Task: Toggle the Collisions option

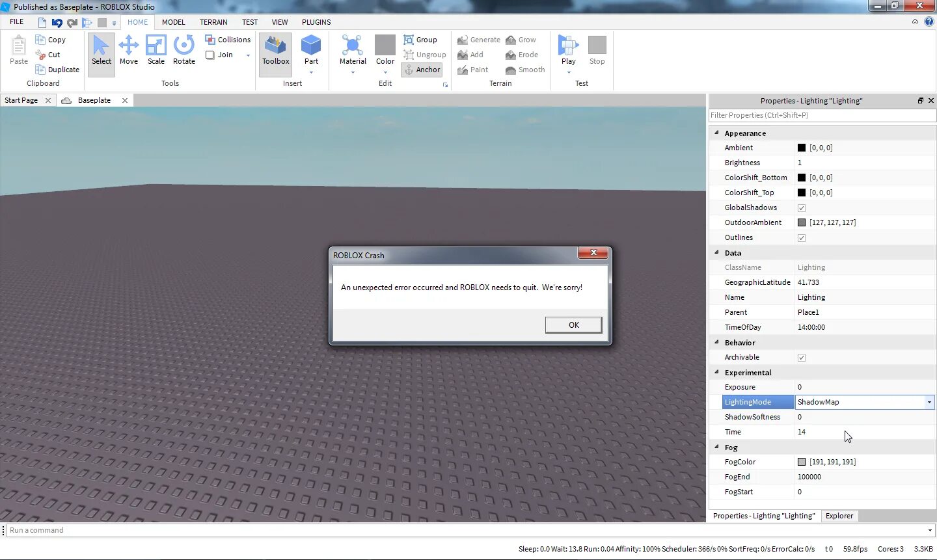Action: coord(228,40)
